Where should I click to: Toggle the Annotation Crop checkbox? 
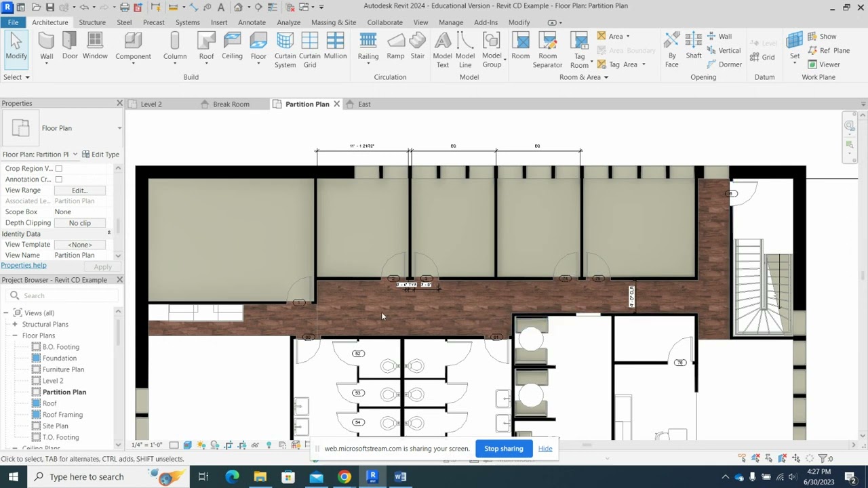click(58, 179)
